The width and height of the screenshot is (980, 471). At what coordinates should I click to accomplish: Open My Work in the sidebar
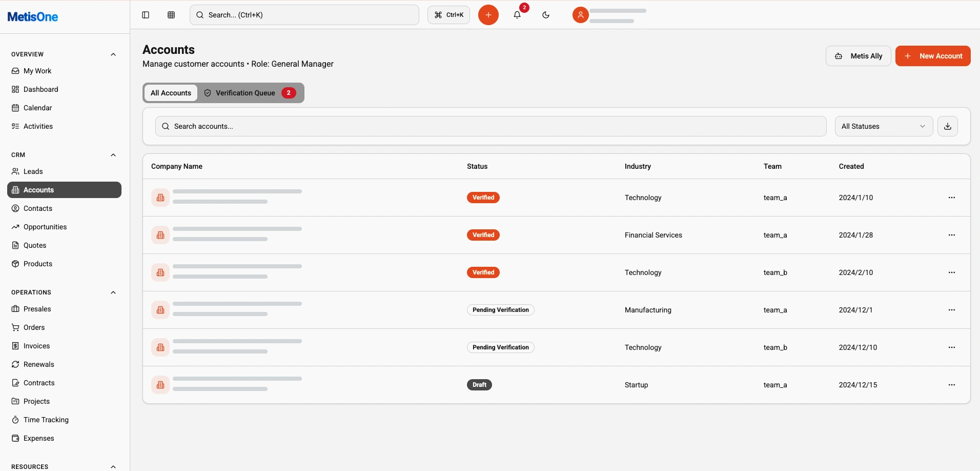64,71
